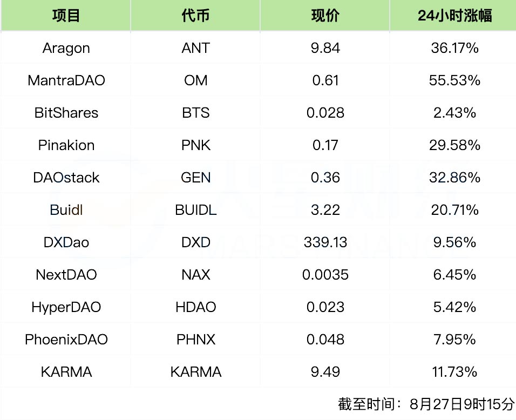This screenshot has width=516, height=420.
Task: Click the 代币 column header
Action: point(195,16)
